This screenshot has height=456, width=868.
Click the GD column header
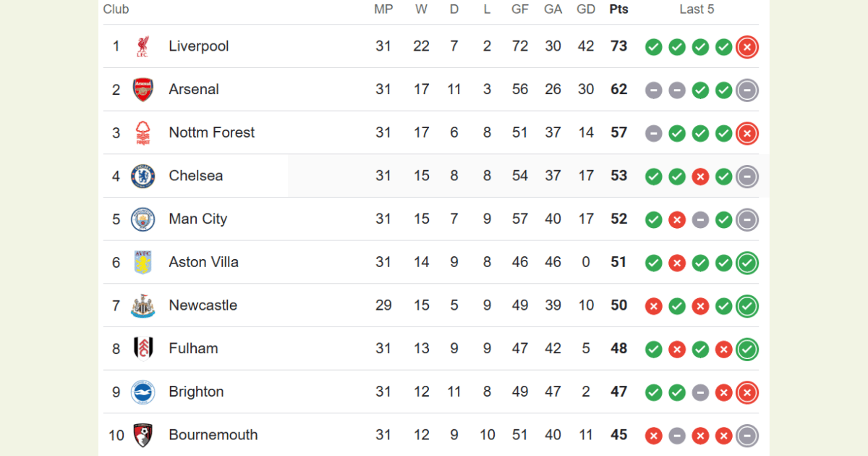[x=586, y=9]
